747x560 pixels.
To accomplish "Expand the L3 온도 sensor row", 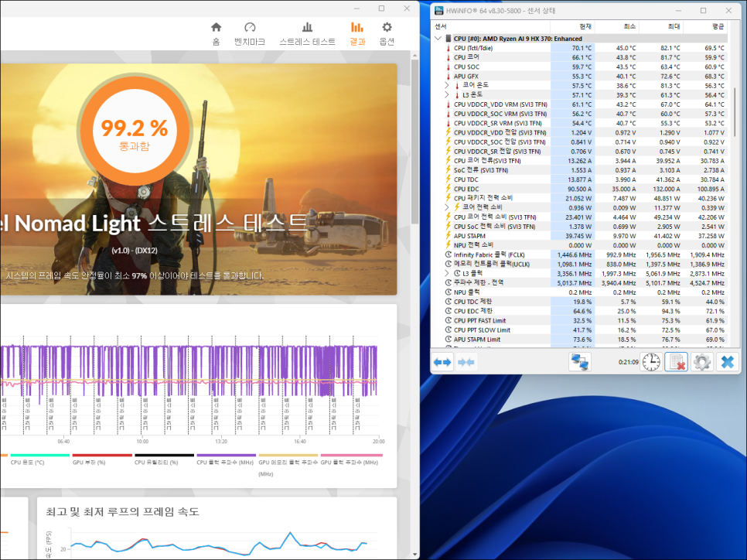I will (447, 95).
